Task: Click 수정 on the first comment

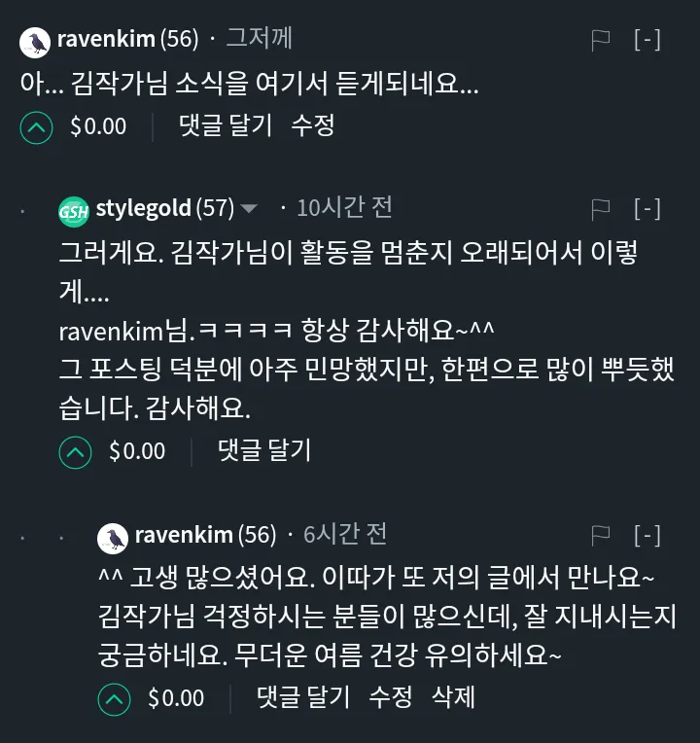Action: (x=313, y=126)
